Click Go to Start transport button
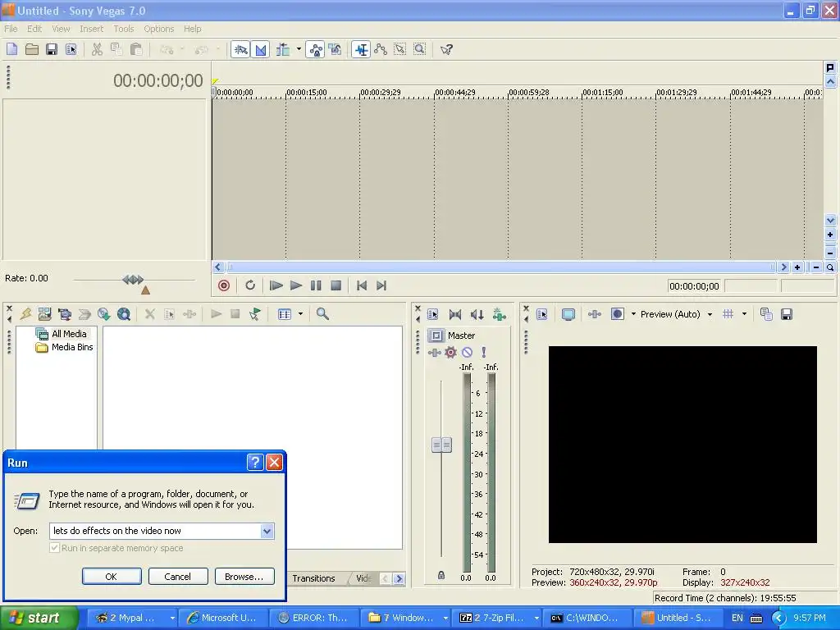The height and width of the screenshot is (630, 840). click(x=362, y=285)
